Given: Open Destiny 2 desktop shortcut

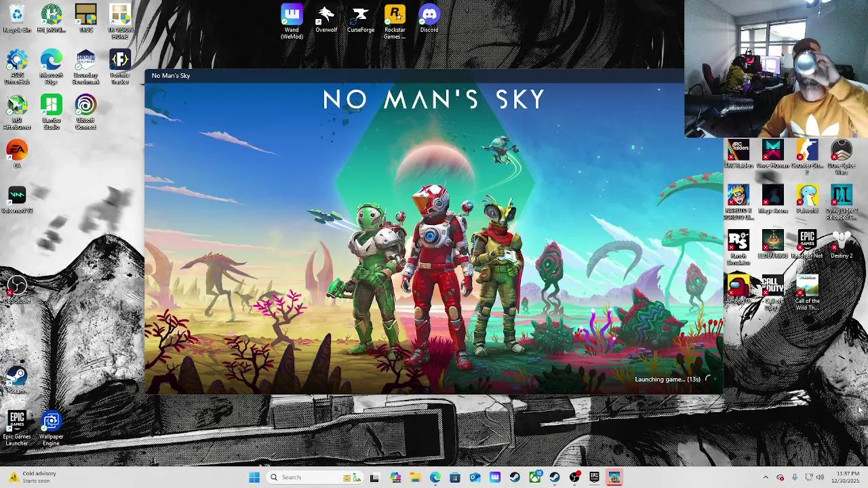Looking at the screenshot, I should [x=842, y=245].
